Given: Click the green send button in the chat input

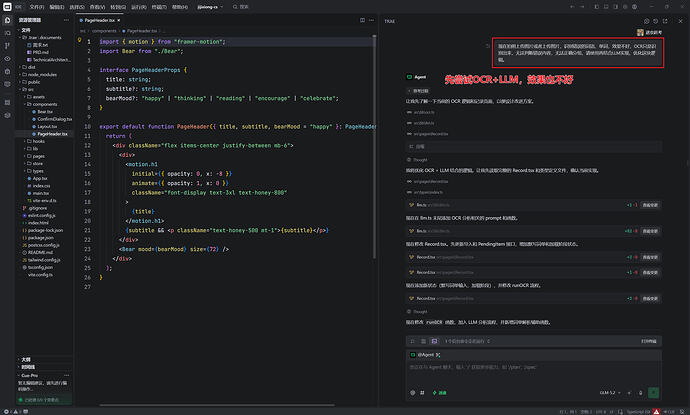Looking at the screenshot, I should point(653,393).
